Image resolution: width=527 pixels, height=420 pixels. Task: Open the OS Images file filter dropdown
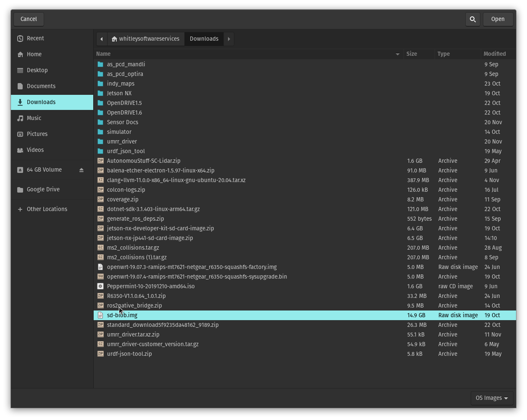[492, 398]
